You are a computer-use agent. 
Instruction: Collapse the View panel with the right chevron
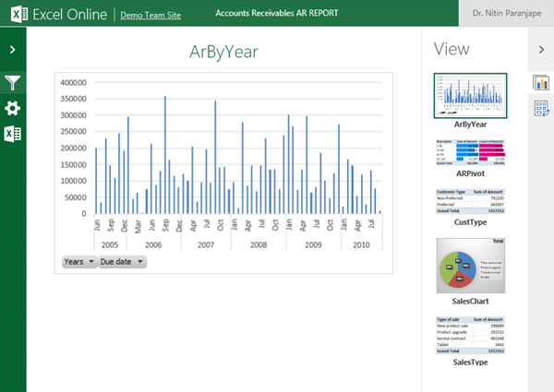pos(541,50)
